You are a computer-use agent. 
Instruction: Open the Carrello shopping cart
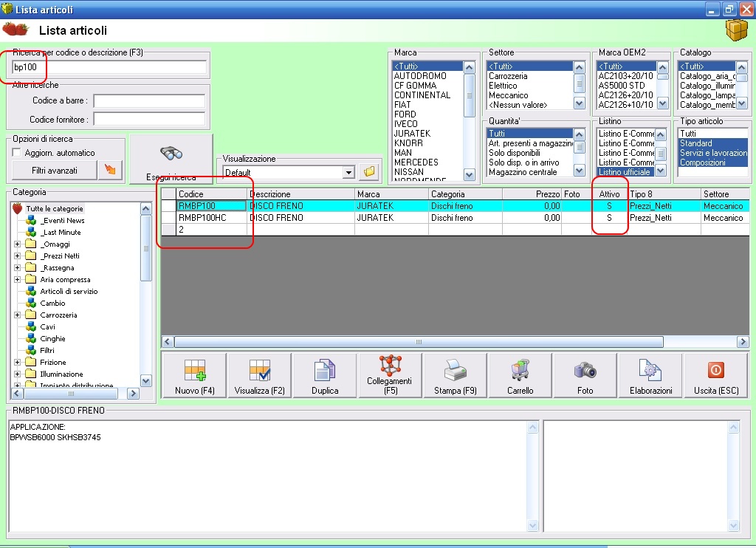(x=520, y=376)
